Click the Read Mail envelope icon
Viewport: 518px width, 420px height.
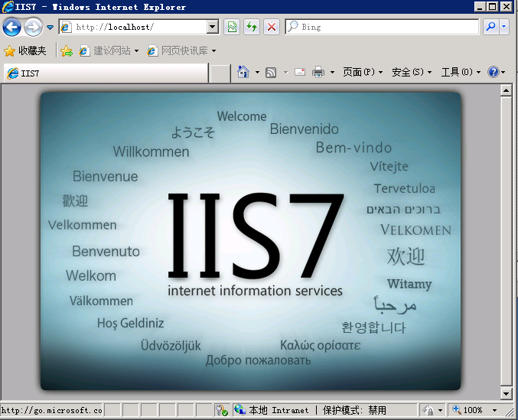point(300,72)
